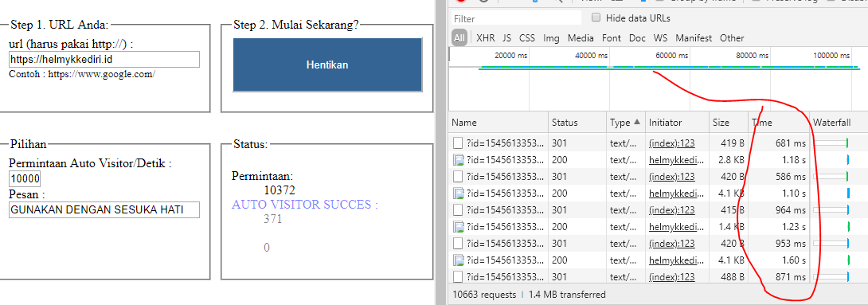Click the AUTO VISITOR SUCCES label
Image resolution: width=868 pixels, height=305 pixels.
click(304, 205)
